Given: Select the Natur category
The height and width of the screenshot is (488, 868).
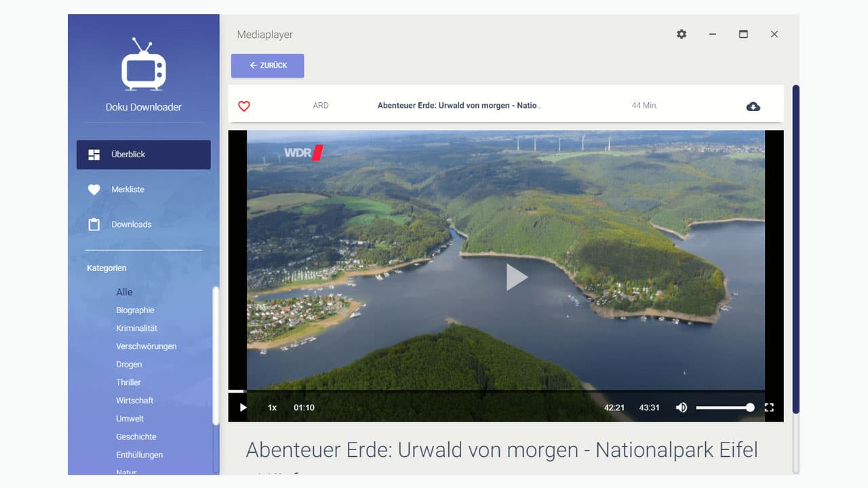Looking at the screenshot, I should [126, 472].
